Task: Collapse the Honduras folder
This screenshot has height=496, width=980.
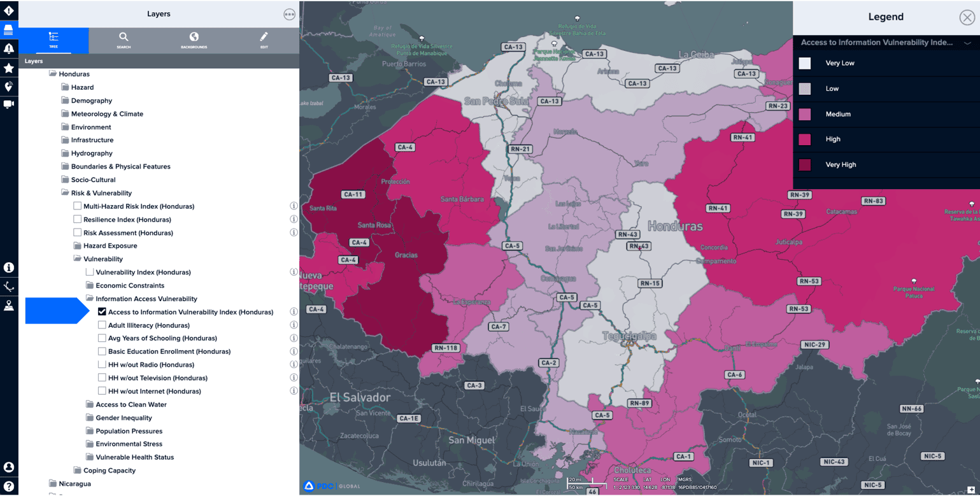Action: (x=53, y=74)
